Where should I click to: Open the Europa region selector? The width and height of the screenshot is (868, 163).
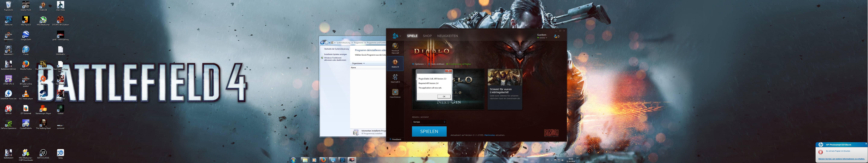click(x=429, y=122)
